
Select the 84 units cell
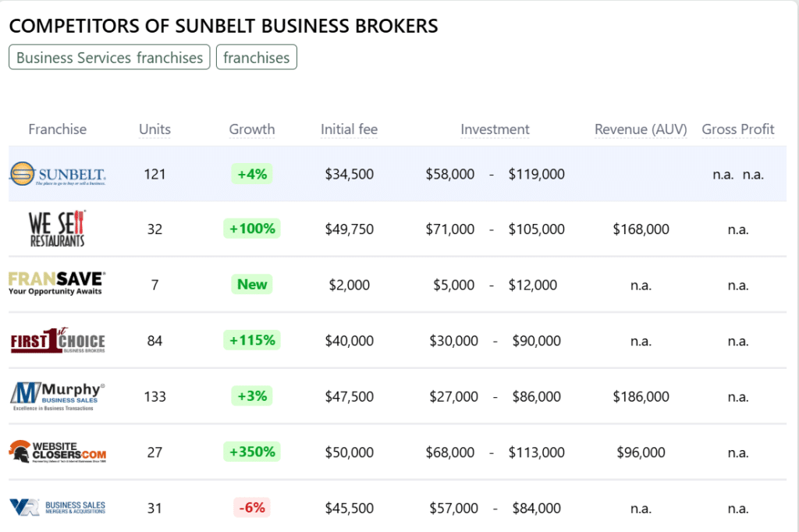[x=155, y=341]
